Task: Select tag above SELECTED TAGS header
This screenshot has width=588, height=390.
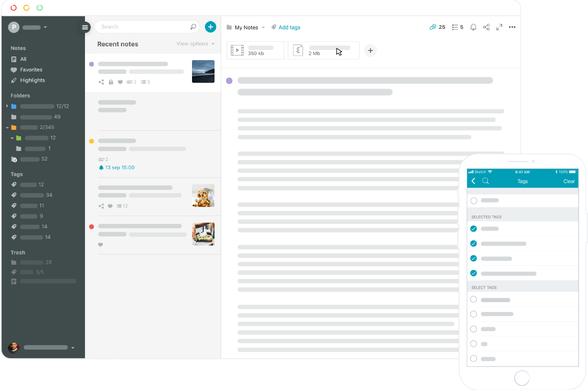Action: tap(474, 201)
